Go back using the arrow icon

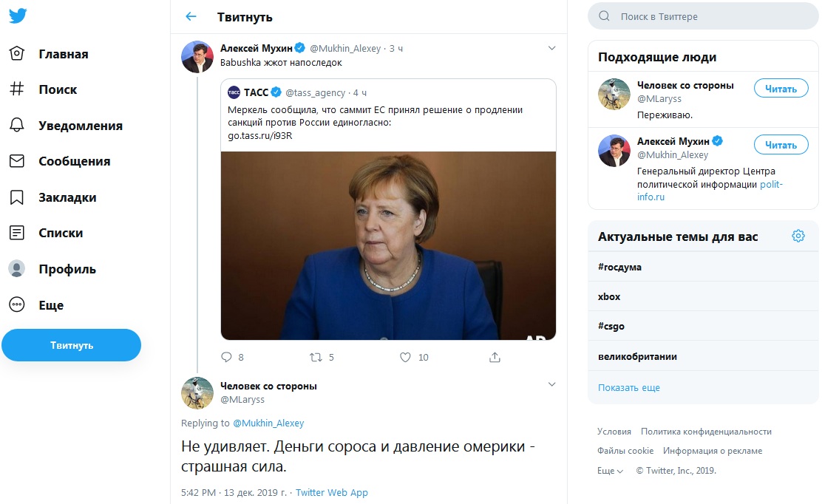191,16
